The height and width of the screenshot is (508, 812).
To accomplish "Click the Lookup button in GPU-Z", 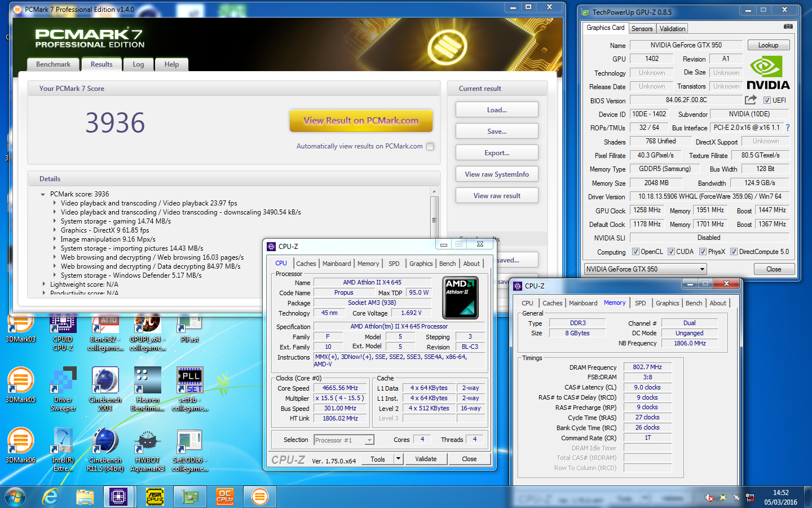I will coord(768,45).
